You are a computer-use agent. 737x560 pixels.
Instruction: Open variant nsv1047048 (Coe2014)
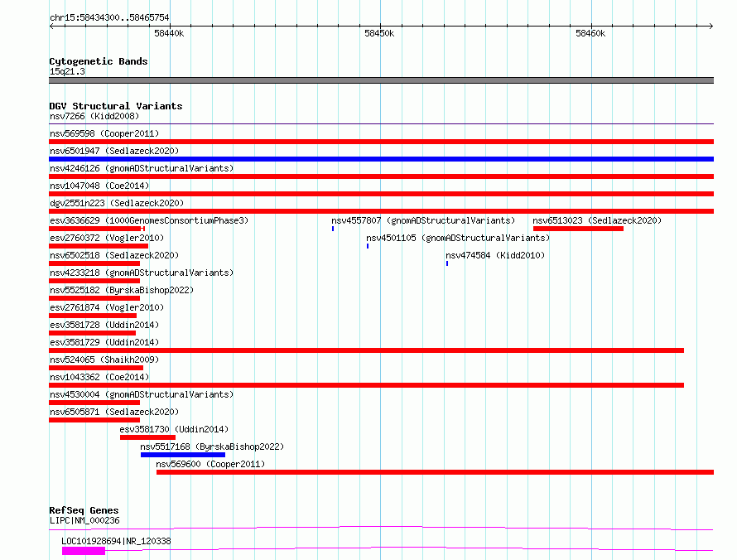(x=99, y=186)
